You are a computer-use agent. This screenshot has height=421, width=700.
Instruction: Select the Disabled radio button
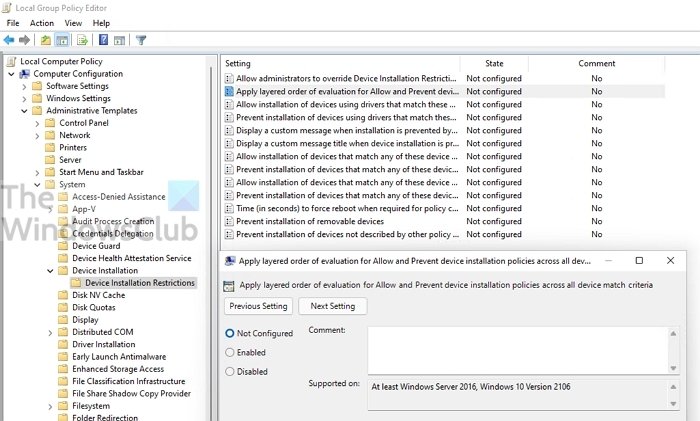click(229, 371)
